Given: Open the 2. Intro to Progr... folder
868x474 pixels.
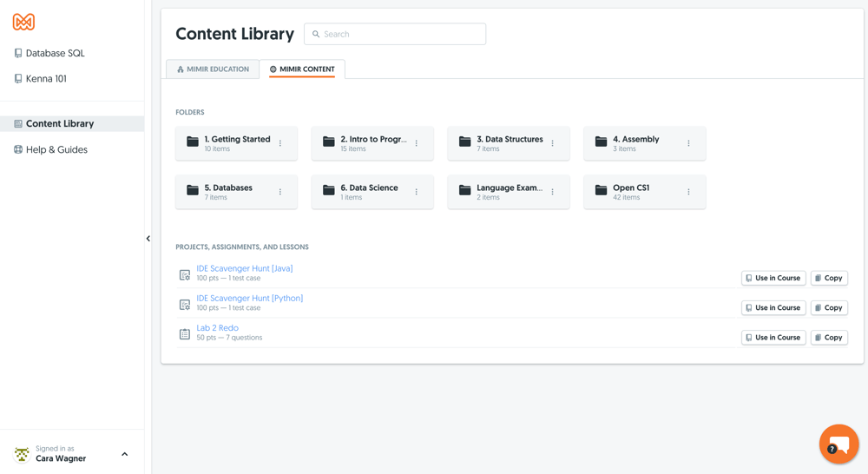Looking at the screenshot, I should [x=372, y=143].
